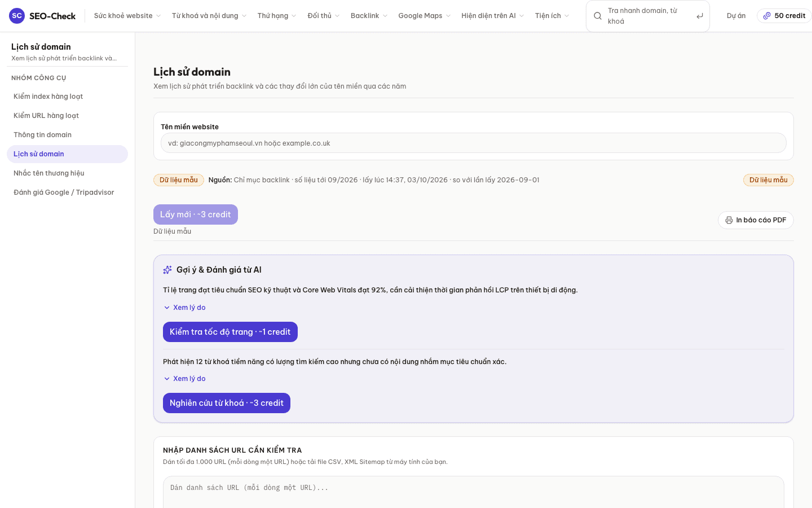Focus the Tên miền website input field
Viewport: 812px width, 508px height.
click(474, 143)
